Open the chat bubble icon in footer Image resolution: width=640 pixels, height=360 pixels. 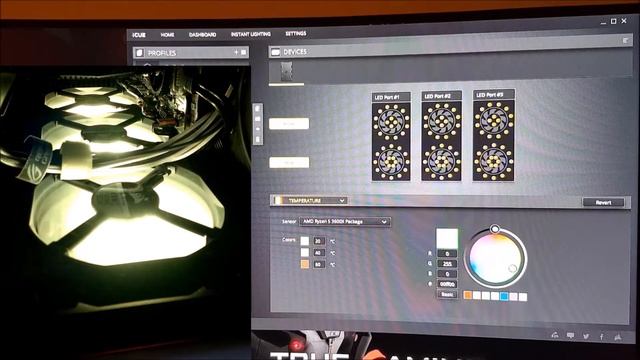pyautogui.click(x=570, y=336)
